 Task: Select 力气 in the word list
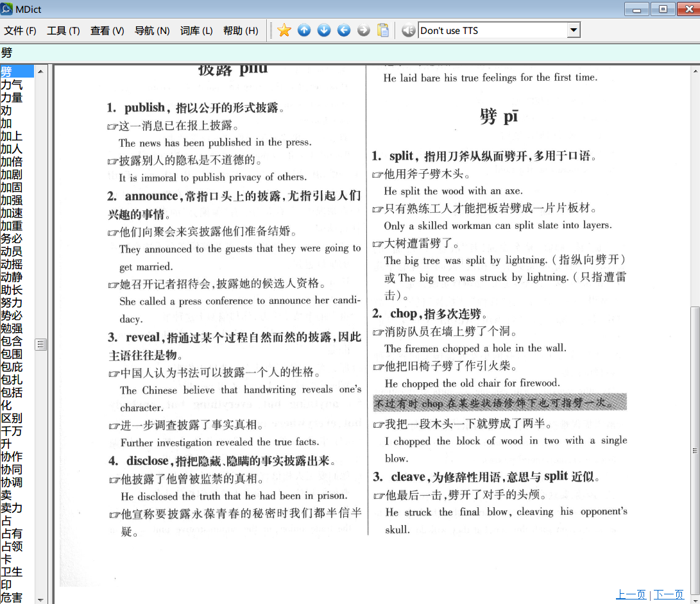(12, 84)
